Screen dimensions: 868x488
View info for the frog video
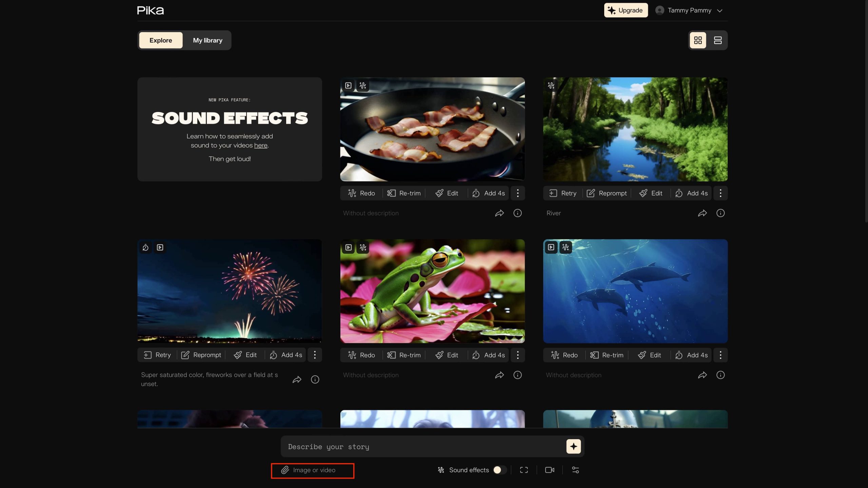click(x=517, y=375)
